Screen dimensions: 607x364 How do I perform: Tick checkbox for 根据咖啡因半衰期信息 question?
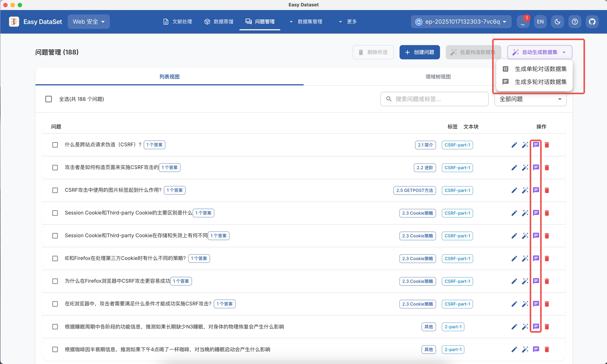55,350
